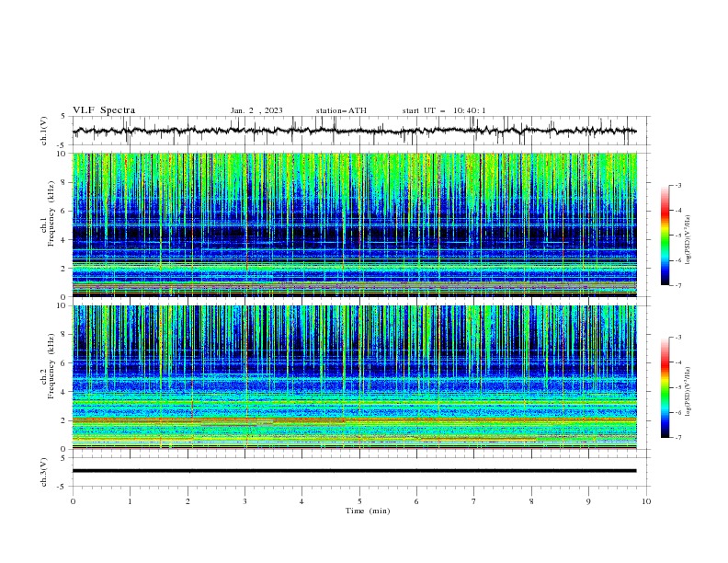Viewport: 728px width, 563px height.
Task: Click the "ch.3(V)" axis label
Action: click(44, 472)
